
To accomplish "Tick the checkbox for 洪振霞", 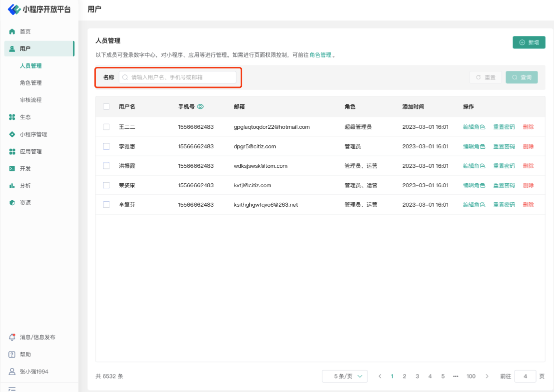I will point(106,166).
